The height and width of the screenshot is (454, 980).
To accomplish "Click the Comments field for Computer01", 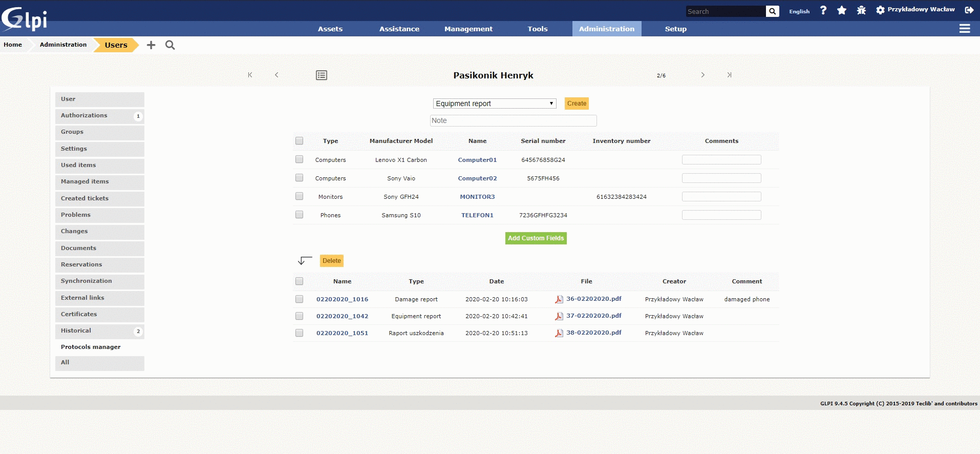I will coord(721,160).
